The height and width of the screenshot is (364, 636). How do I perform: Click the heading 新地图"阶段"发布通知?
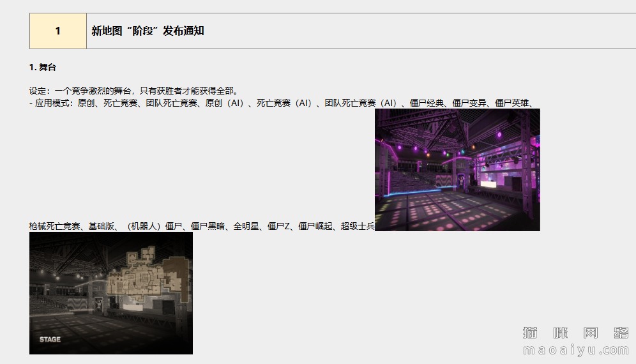click(148, 31)
